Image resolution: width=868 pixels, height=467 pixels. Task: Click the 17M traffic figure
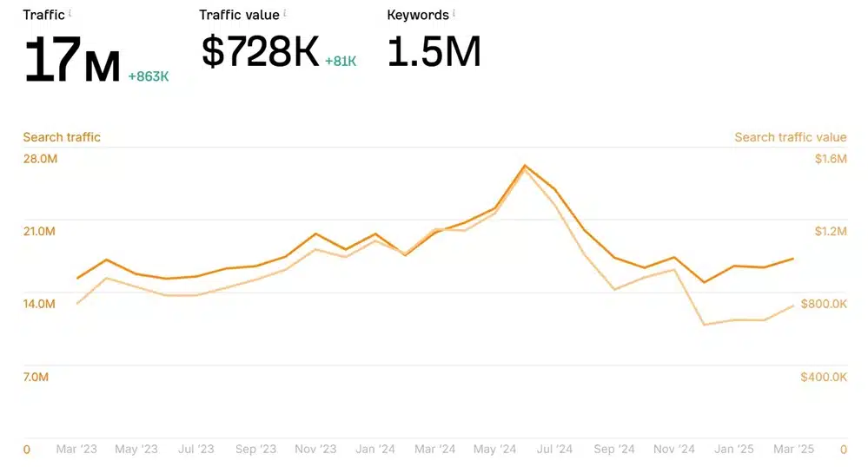click(71, 61)
